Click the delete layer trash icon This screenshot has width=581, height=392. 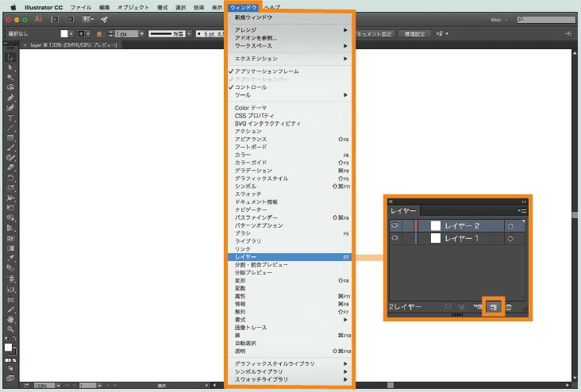pyautogui.click(x=509, y=307)
